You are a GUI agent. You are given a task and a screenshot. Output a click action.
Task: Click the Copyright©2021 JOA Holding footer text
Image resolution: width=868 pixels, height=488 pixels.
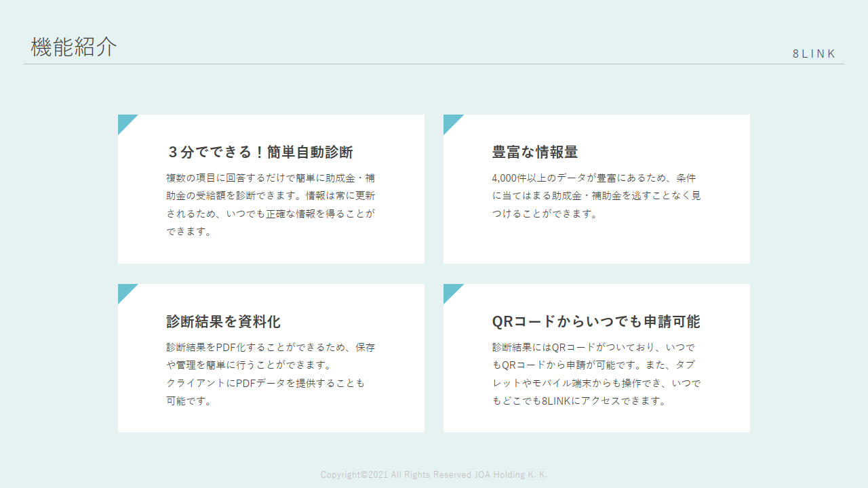coord(434,474)
